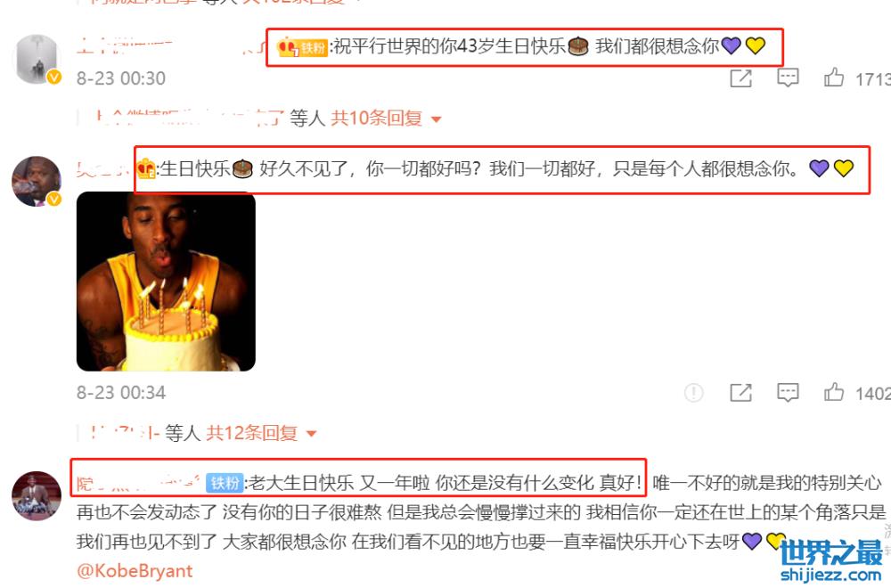Click the 8-23 00:34 timestamp

121,393
